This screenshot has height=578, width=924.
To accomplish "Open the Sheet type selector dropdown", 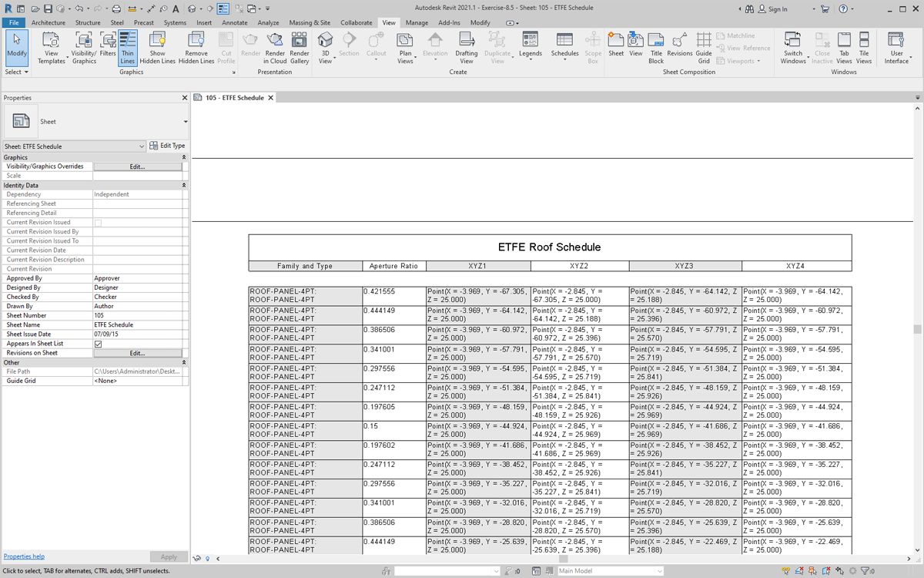I will (x=186, y=122).
